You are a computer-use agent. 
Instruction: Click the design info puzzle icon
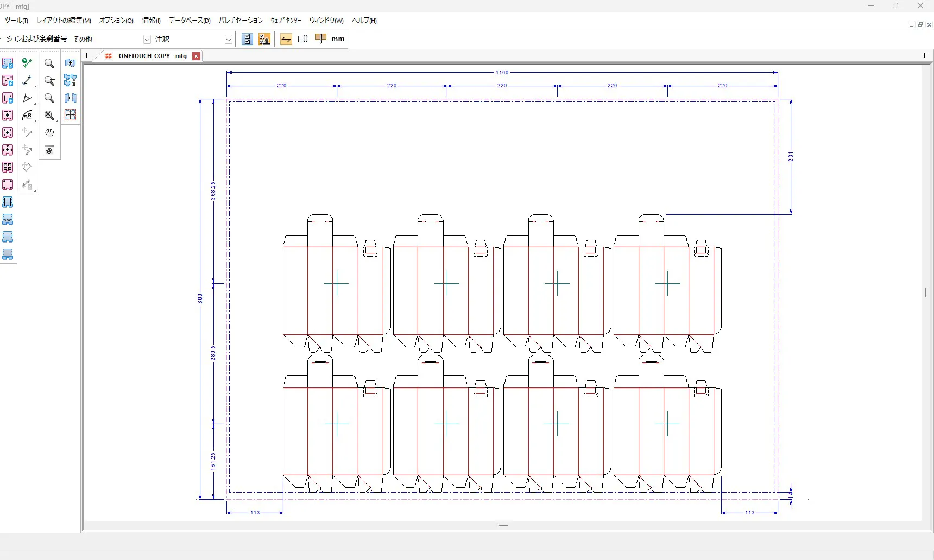[x=70, y=81]
